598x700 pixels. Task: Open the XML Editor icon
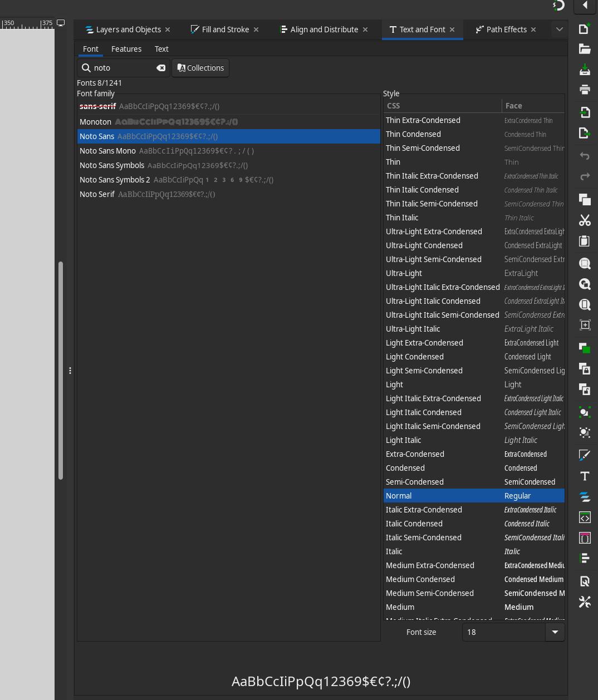coord(585,517)
